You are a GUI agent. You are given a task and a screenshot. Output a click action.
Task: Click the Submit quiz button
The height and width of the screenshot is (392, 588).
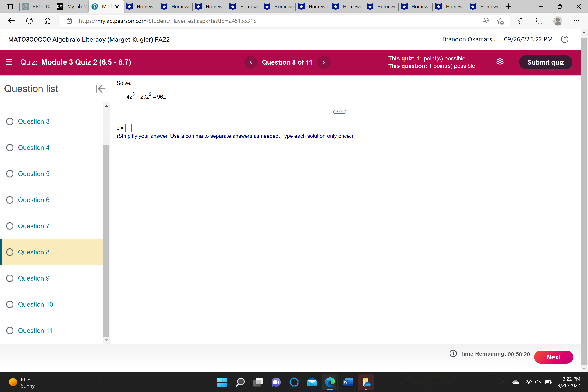pyautogui.click(x=546, y=62)
